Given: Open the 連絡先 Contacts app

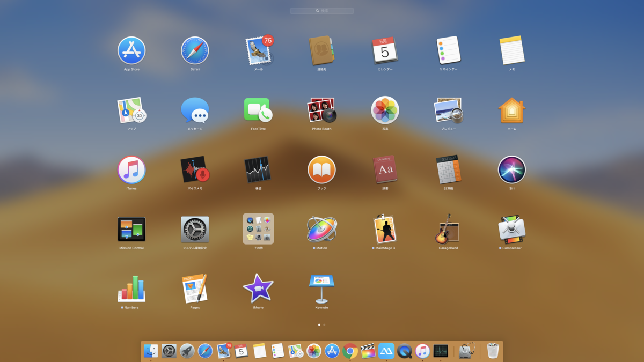Looking at the screenshot, I should [321, 50].
